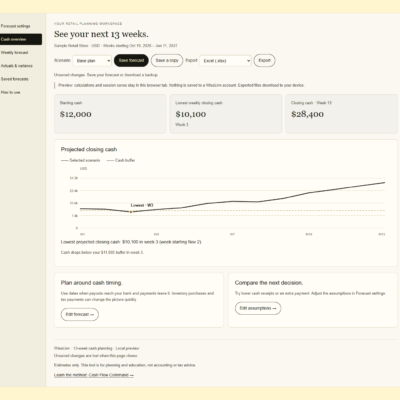Click the Save a copy button
The image size is (400, 400).
[167, 60]
